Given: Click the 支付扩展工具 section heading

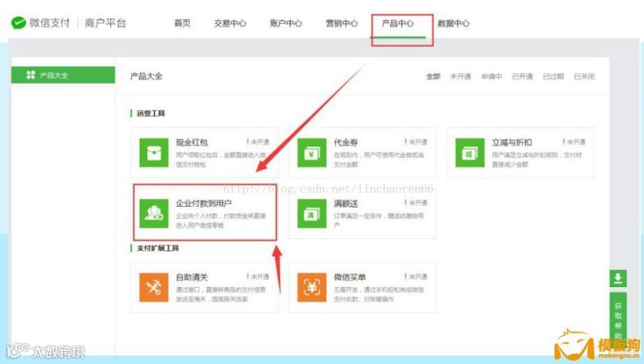Looking at the screenshot, I should (x=157, y=248).
